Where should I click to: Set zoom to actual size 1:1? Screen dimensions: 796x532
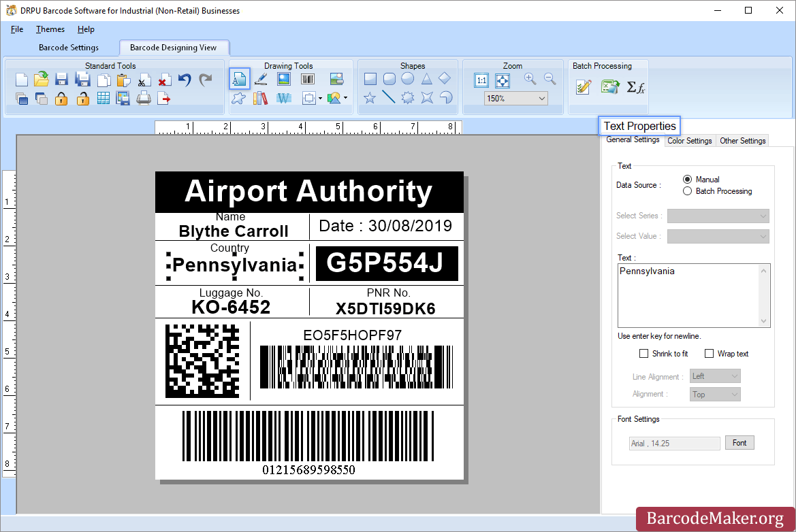pos(481,80)
